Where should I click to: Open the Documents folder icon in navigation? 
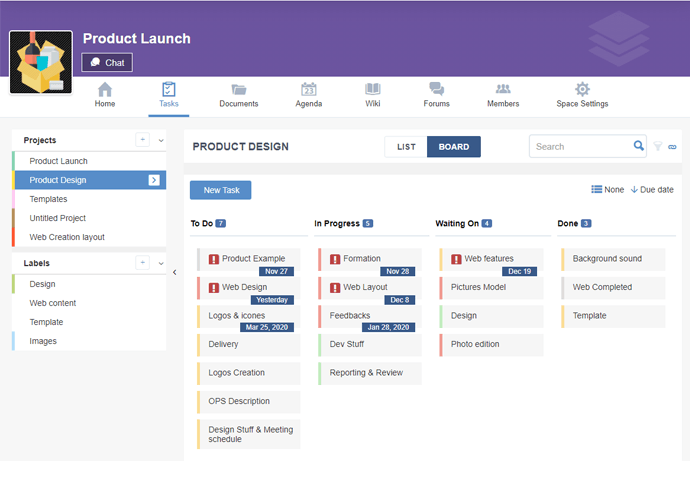pos(239,90)
